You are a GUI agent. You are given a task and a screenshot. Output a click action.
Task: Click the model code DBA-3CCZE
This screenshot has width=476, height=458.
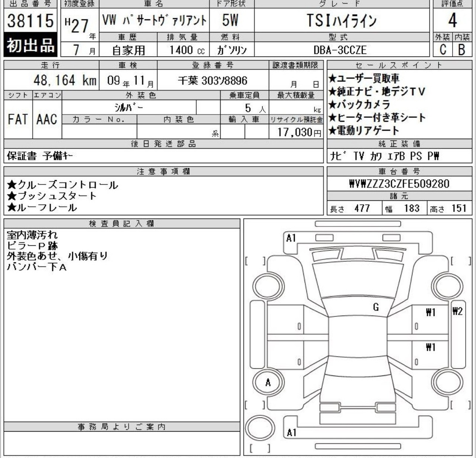click(340, 50)
